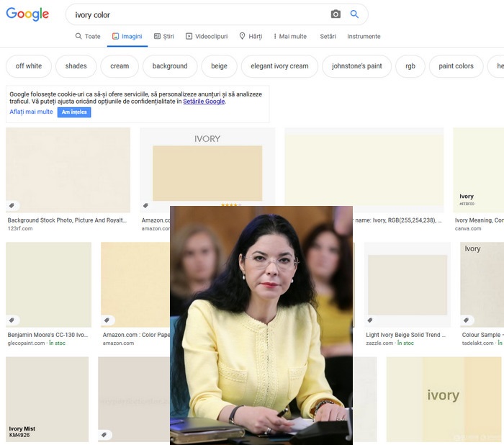Image resolution: width=504 pixels, height=445 pixels.
Task: Open the Ivory Mist KM4926 swatch
Action: (48, 399)
